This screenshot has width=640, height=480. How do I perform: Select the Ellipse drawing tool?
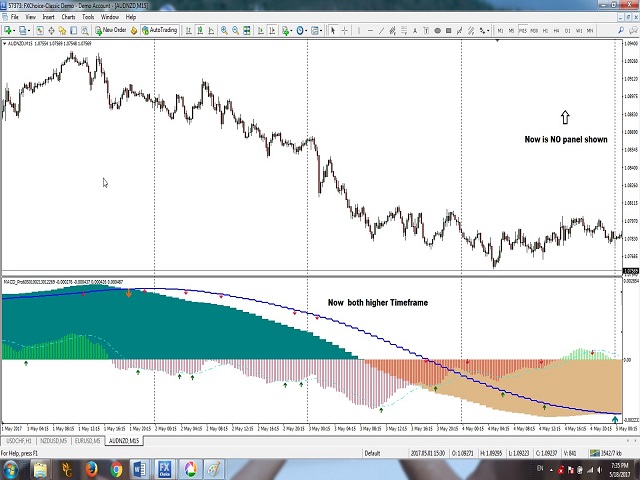437,31
